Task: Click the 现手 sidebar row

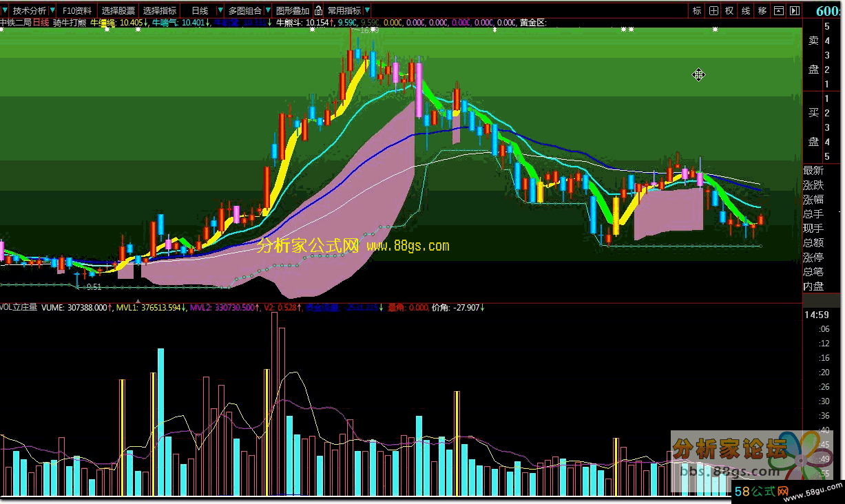Action: (x=813, y=228)
